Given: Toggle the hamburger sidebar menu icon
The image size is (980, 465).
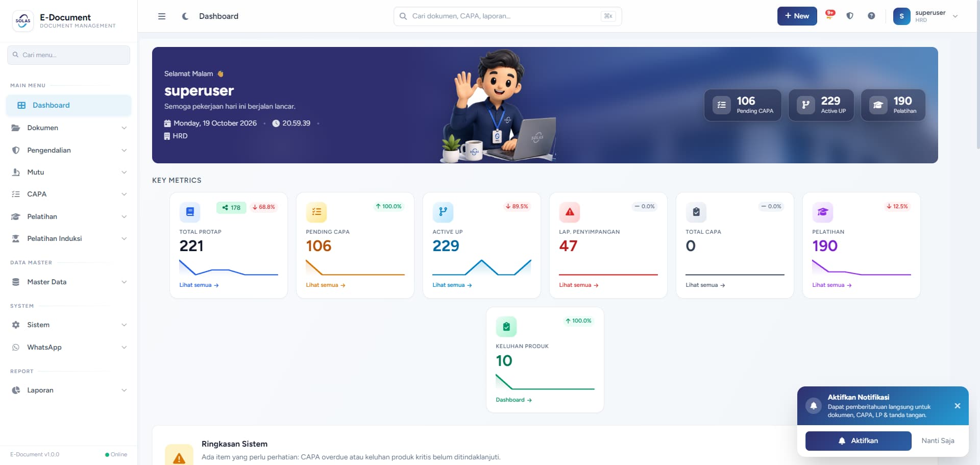Looking at the screenshot, I should 162,16.
